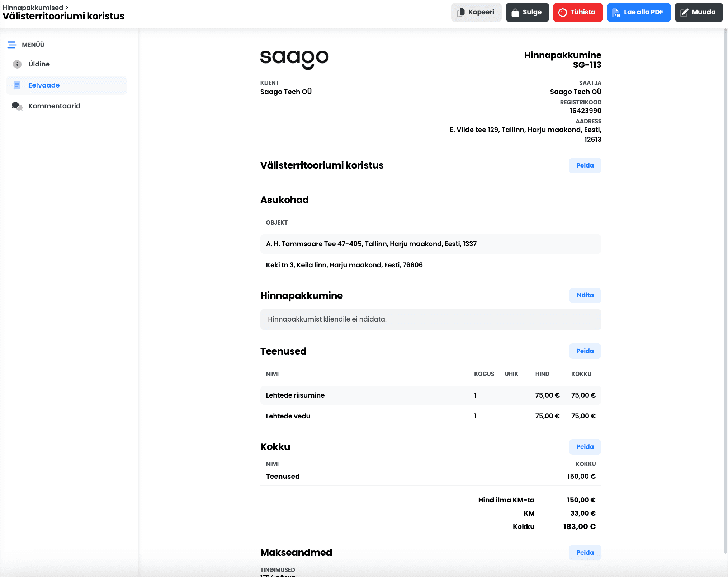
Task: Click the KM amount 33,00 €
Action: coord(583,513)
